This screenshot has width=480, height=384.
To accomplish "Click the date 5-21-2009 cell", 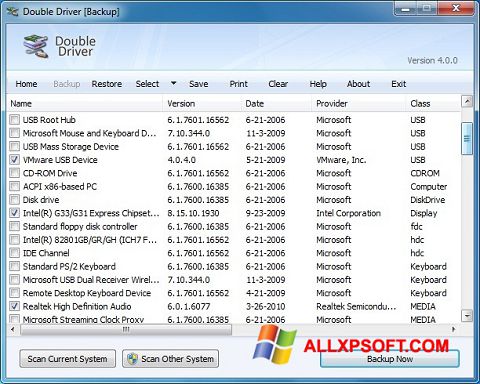I will point(265,160).
